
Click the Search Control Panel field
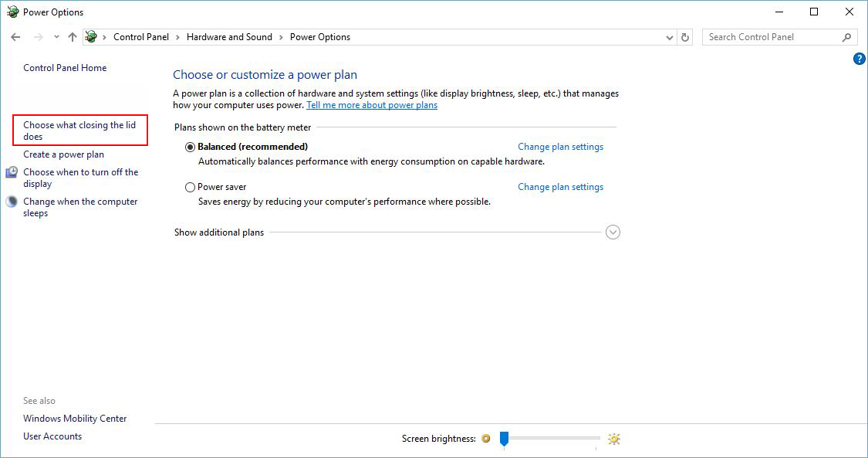(x=772, y=37)
